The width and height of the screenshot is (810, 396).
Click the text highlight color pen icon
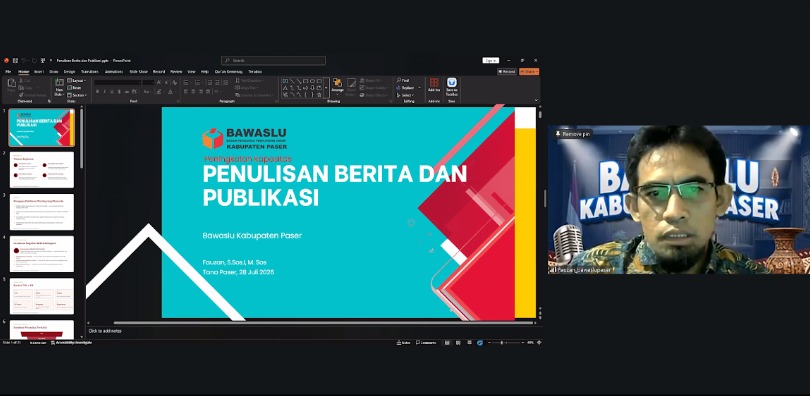(x=159, y=91)
